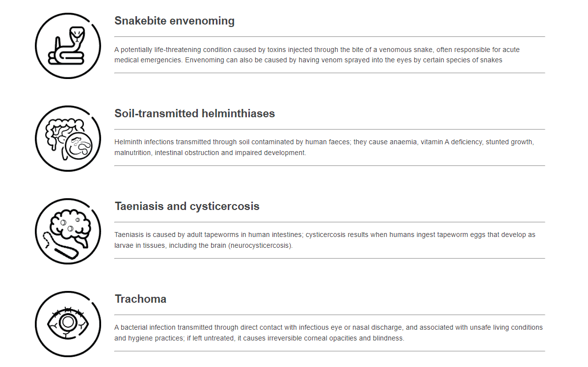The width and height of the screenshot is (588, 367).
Task: Open the Taeniasis and cysticercosis heading
Action: [x=187, y=206]
